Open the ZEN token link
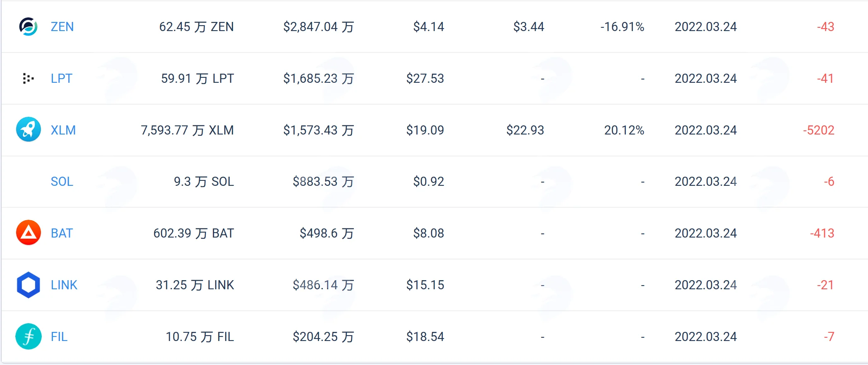Screen dimensions: 868x365 coord(62,27)
